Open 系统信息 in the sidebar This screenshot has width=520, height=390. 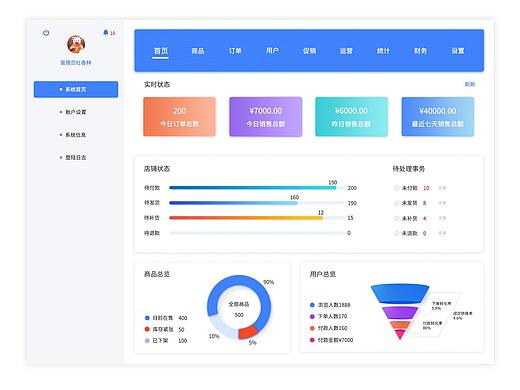pos(76,135)
